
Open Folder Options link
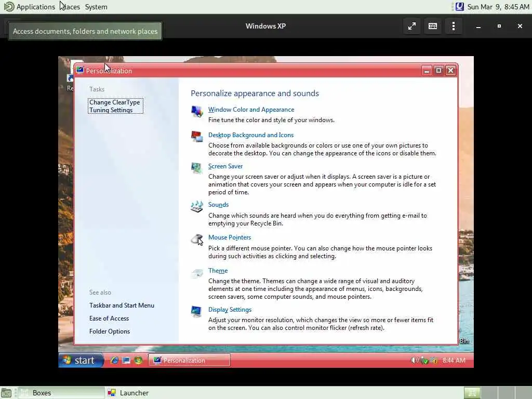coord(109,331)
